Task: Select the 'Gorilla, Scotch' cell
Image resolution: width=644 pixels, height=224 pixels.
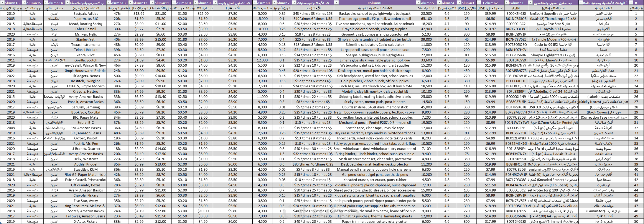Action: pyautogui.click(x=86, y=60)
